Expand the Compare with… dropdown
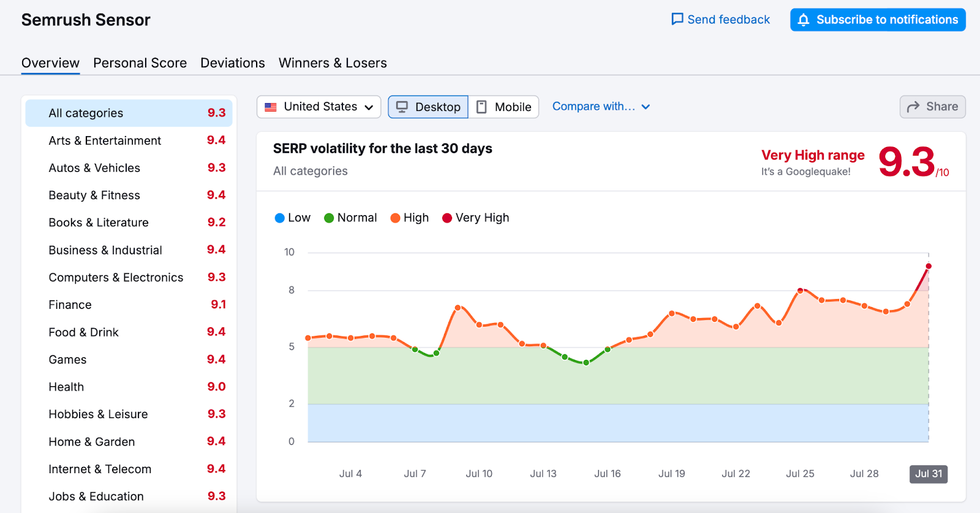The width and height of the screenshot is (980, 513). pyautogui.click(x=601, y=107)
